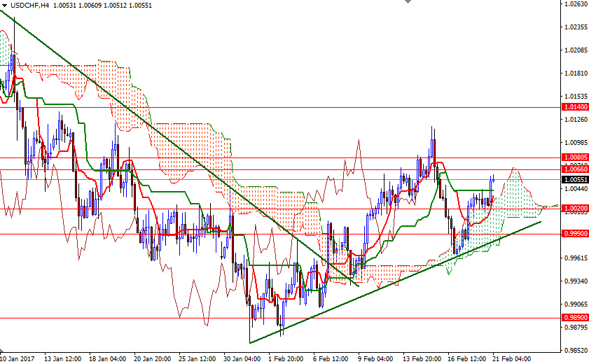Select the red 0.98900 price level label
This screenshot has height=364, width=589.
tap(575, 318)
